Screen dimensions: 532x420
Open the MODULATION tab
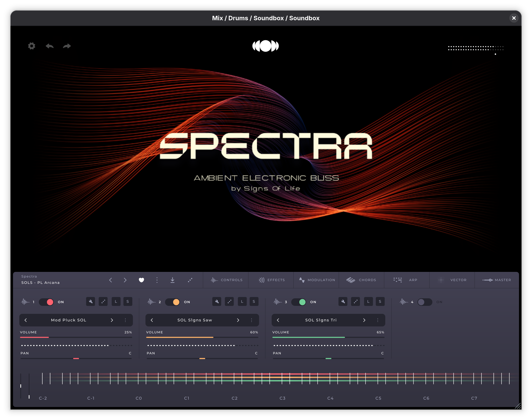click(317, 280)
